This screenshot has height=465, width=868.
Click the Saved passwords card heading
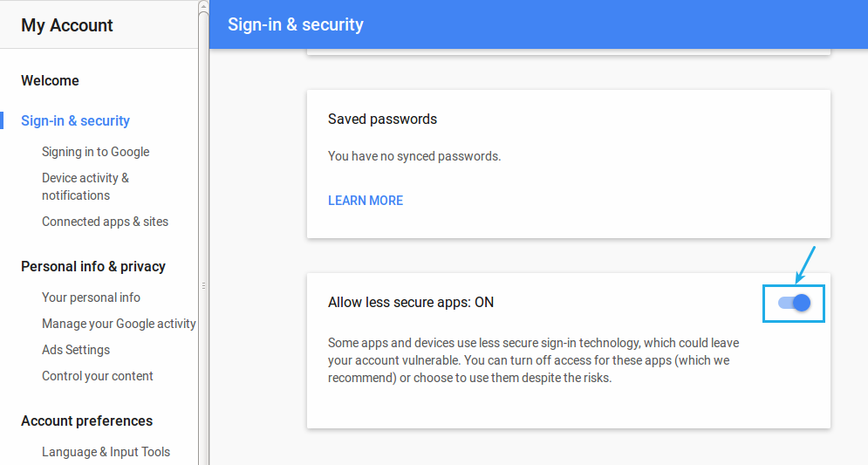[x=382, y=119]
